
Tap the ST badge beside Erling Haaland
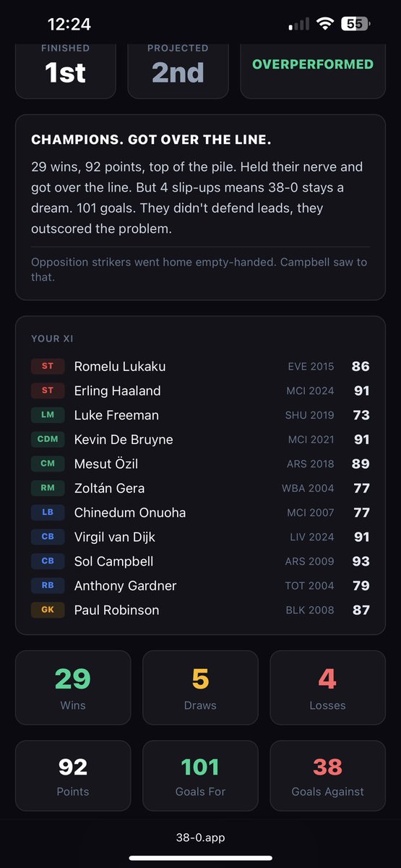[48, 391]
